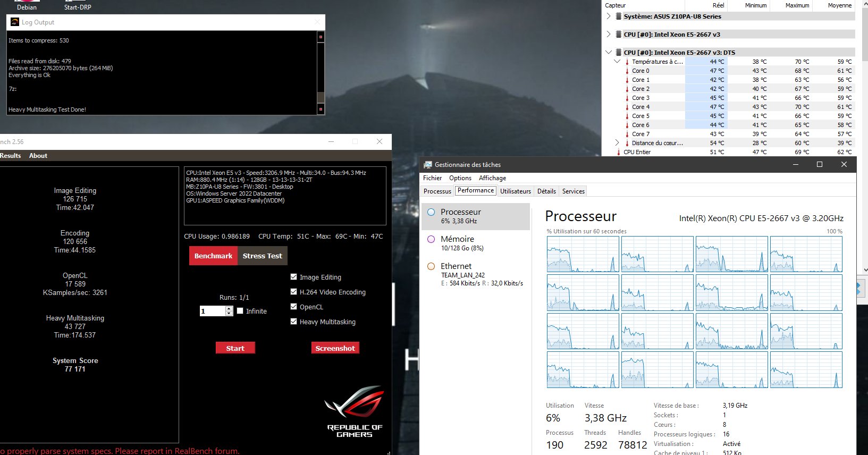
Task: Click the Core 6 thermometer icon
Action: point(627,125)
